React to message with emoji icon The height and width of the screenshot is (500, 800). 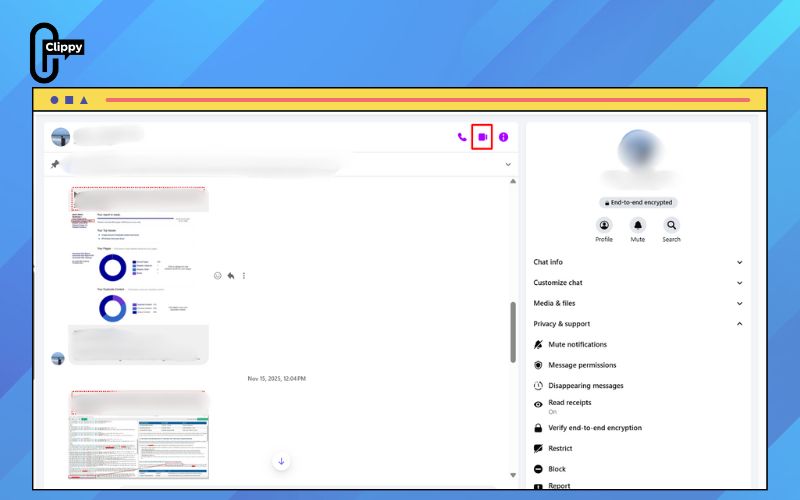(218, 276)
